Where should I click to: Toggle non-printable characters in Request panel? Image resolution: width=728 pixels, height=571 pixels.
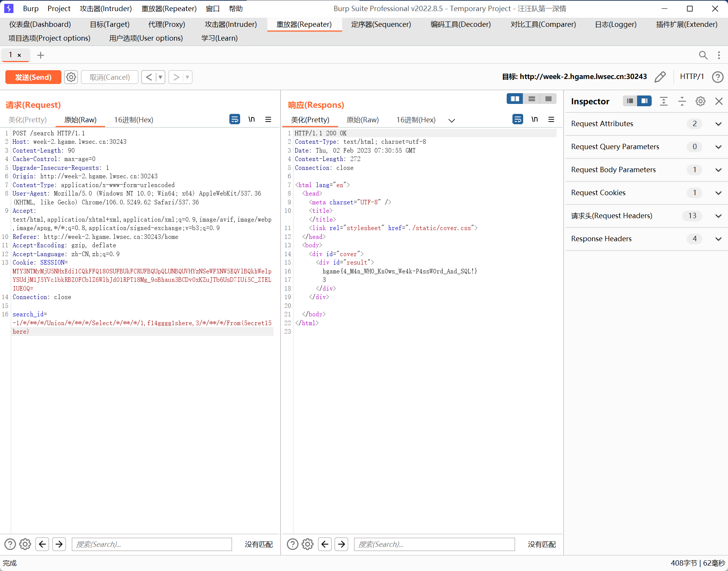pyautogui.click(x=252, y=119)
